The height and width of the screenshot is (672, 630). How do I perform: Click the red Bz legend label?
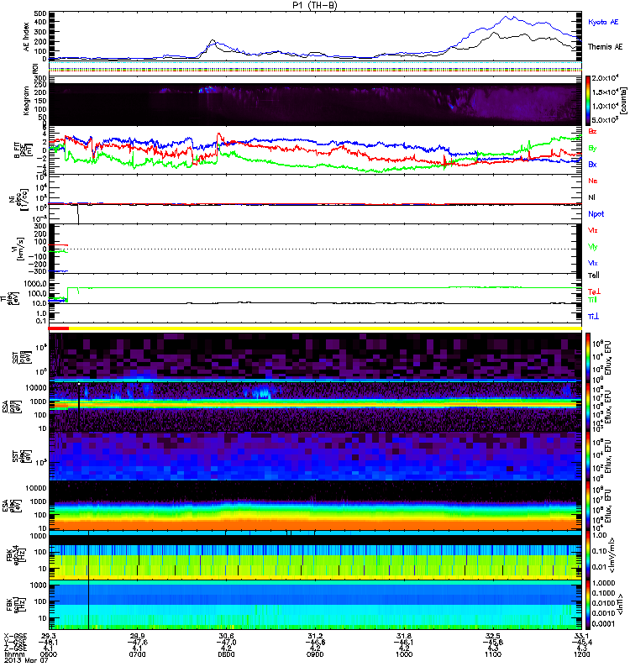pos(592,131)
